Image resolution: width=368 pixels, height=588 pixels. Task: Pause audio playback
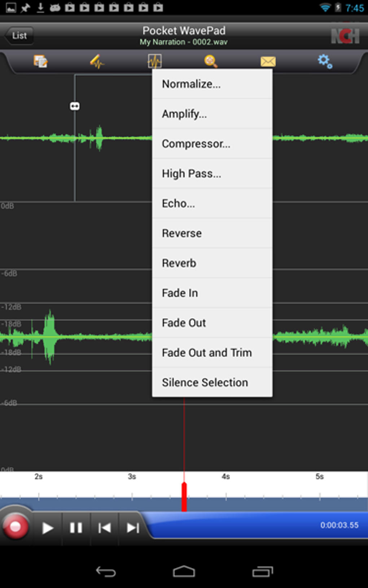pyautogui.click(x=76, y=528)
